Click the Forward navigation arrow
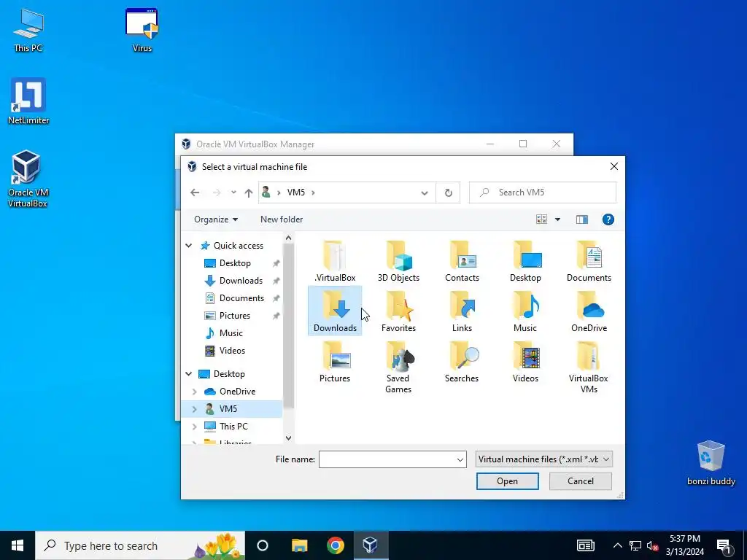 217,192
